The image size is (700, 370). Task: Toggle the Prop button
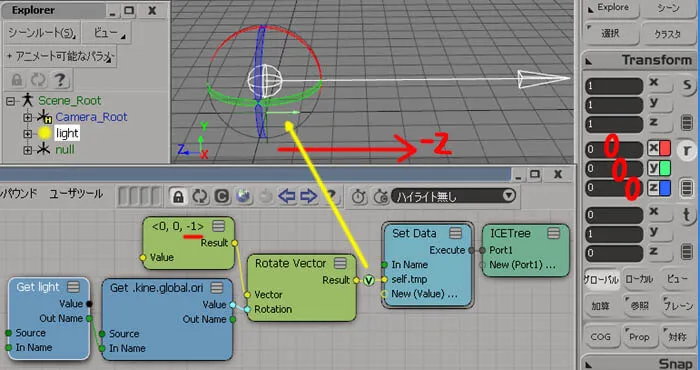(639, 337)
